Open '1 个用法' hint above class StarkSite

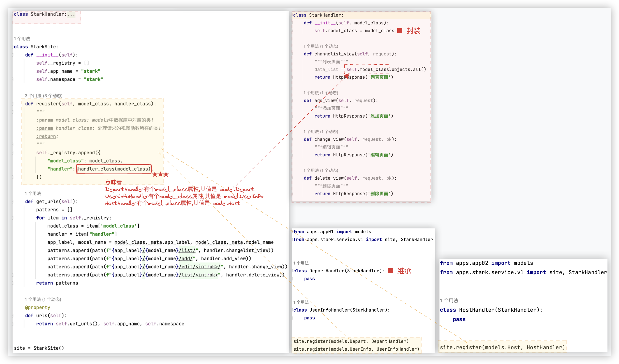pos(22,39)
